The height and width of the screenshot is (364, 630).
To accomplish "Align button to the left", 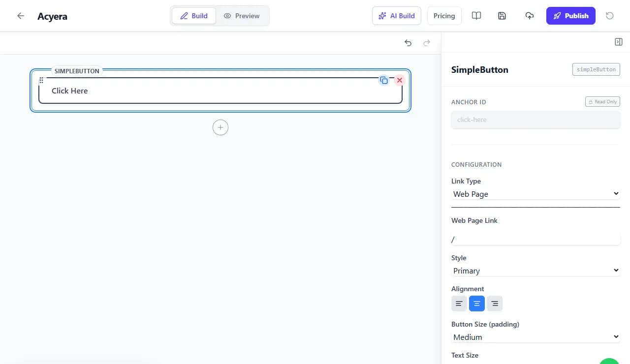I will click(459, 303).
